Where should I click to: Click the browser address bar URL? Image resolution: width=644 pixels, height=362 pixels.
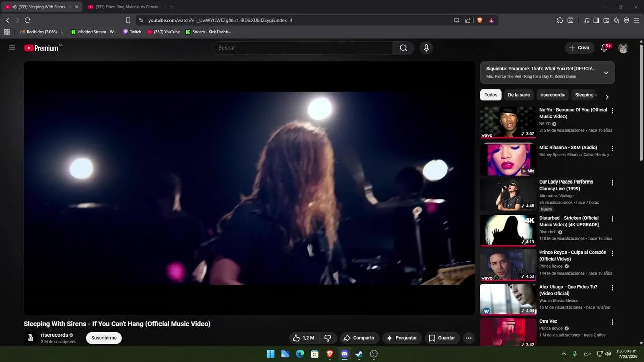(220, 20)
